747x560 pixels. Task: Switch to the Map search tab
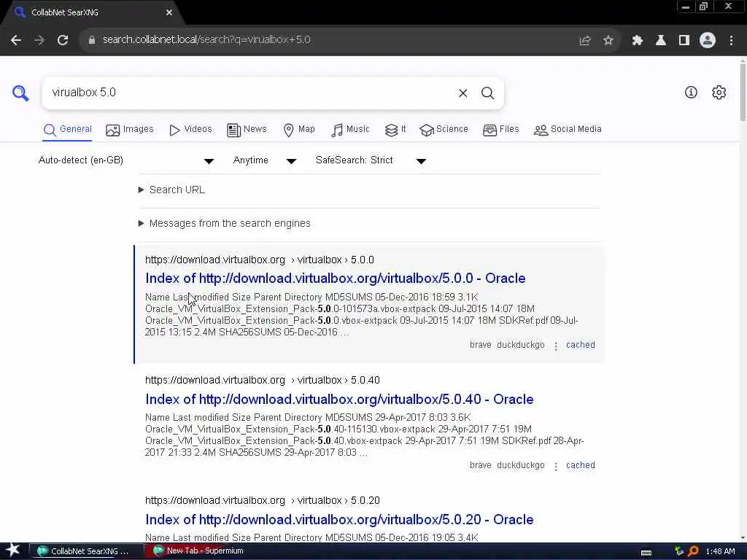click(x=298, y=130)
